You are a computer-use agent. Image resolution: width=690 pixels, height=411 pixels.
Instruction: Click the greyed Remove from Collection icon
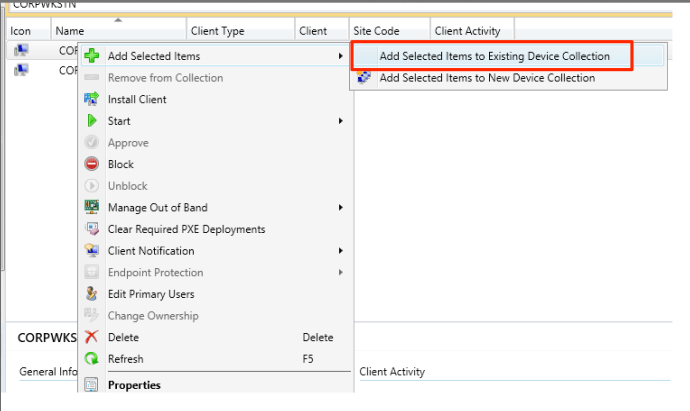(x=92, y=77)
